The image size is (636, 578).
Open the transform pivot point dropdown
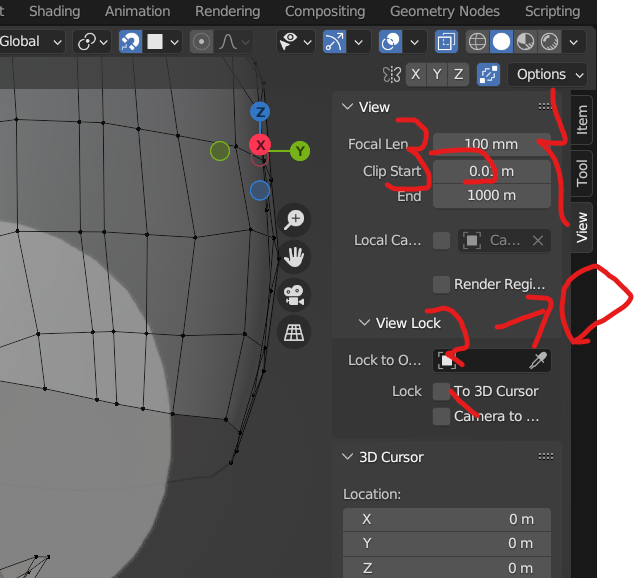click(x=92, y=41)
